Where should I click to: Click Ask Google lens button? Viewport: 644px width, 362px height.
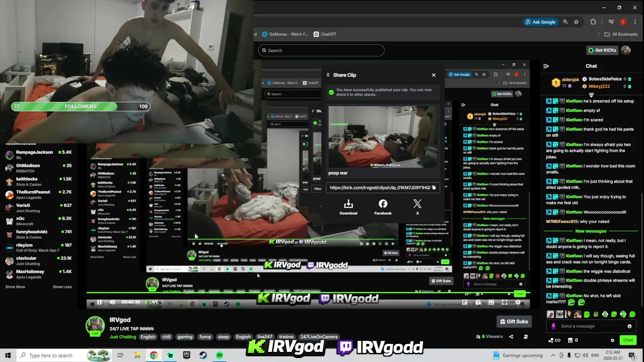tap(540, 22)
